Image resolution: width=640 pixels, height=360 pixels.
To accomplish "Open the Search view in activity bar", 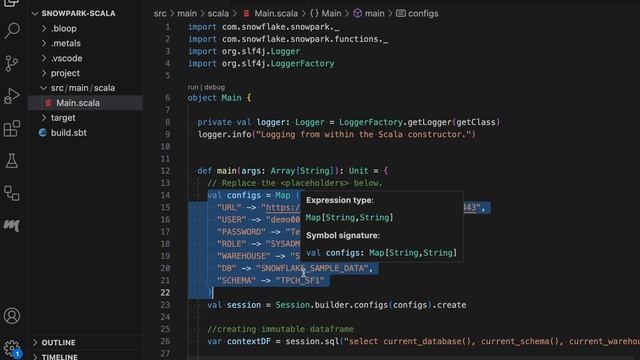I will point(12,31).
